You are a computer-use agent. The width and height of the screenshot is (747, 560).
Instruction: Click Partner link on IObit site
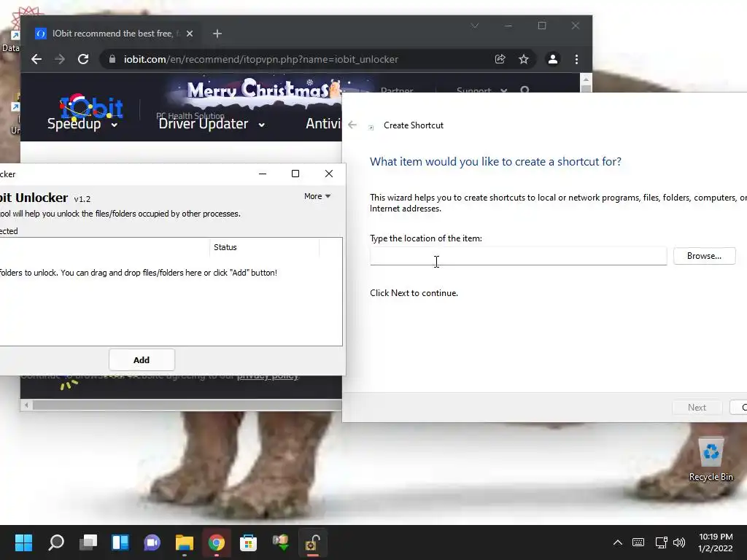point(397,90)
